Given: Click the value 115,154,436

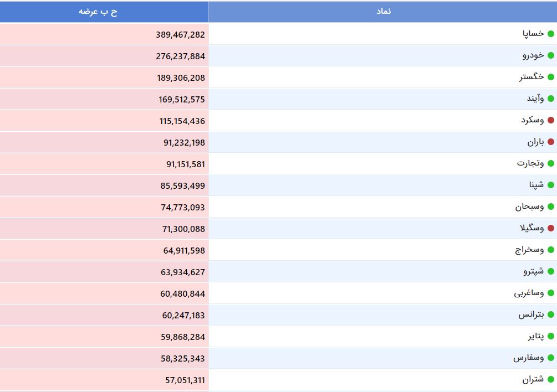Looking at the screenshot, I should (x=182, y=121).
